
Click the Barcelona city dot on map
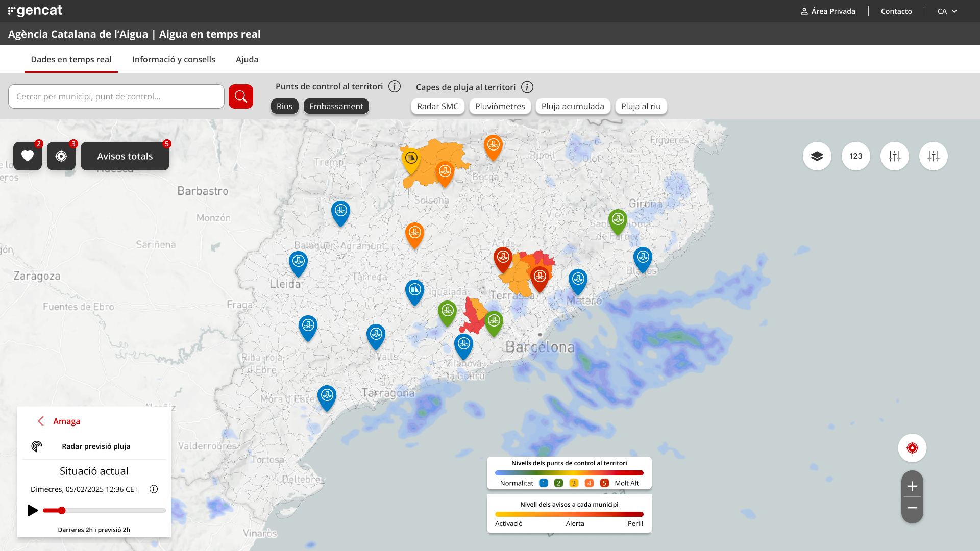pos(540,335)
